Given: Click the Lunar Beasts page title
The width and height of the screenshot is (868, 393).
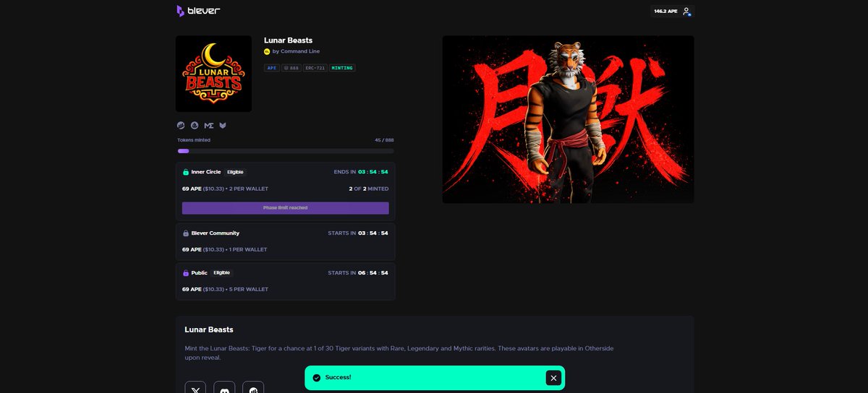Looking at the screenshot, I should pyautogui.click(x=288, y=40).
